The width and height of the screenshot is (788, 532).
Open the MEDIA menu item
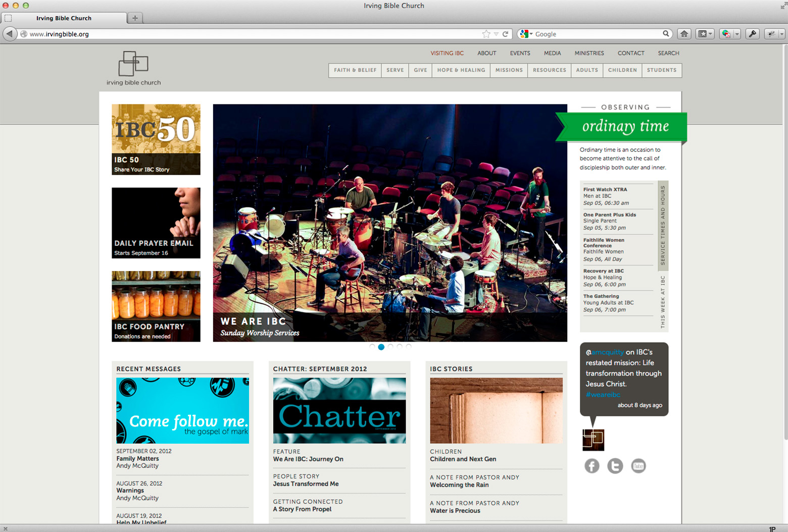(552, 53)
